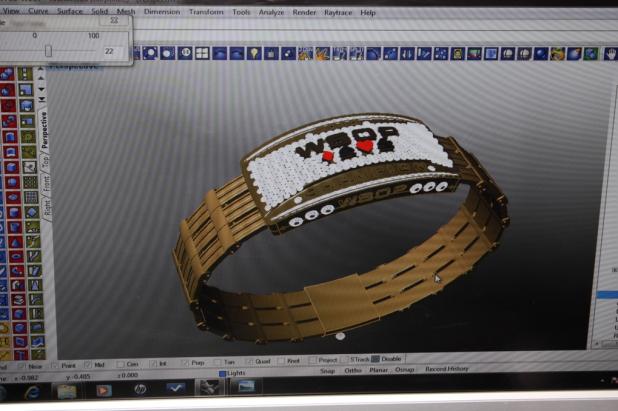Switch to the Right viewport tab

(x=47, y=208)
